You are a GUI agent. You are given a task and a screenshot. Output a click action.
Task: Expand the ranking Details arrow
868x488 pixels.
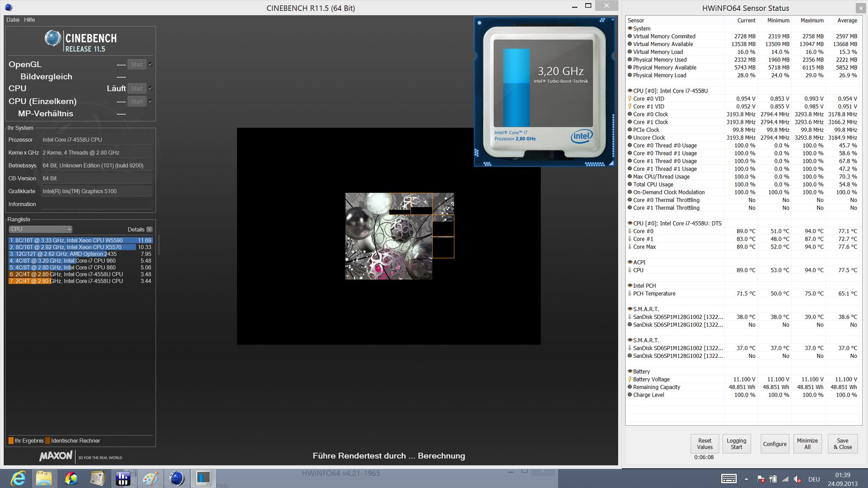pos(149,230)
